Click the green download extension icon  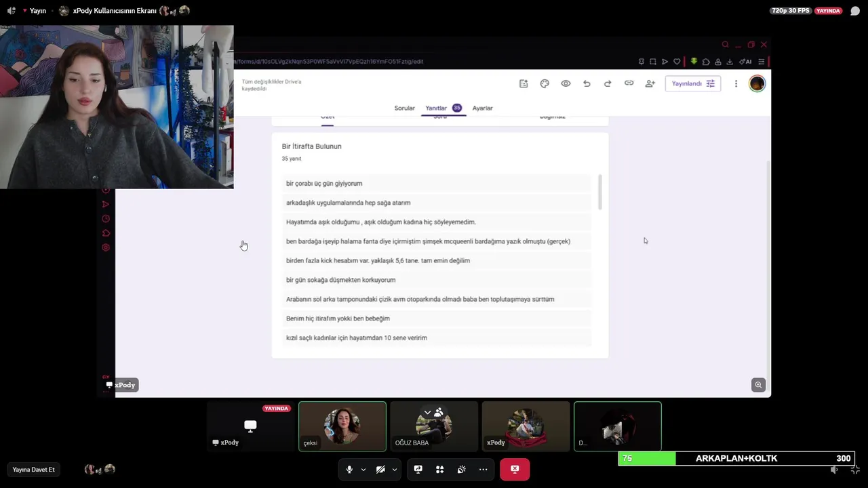tap(694, 62)
